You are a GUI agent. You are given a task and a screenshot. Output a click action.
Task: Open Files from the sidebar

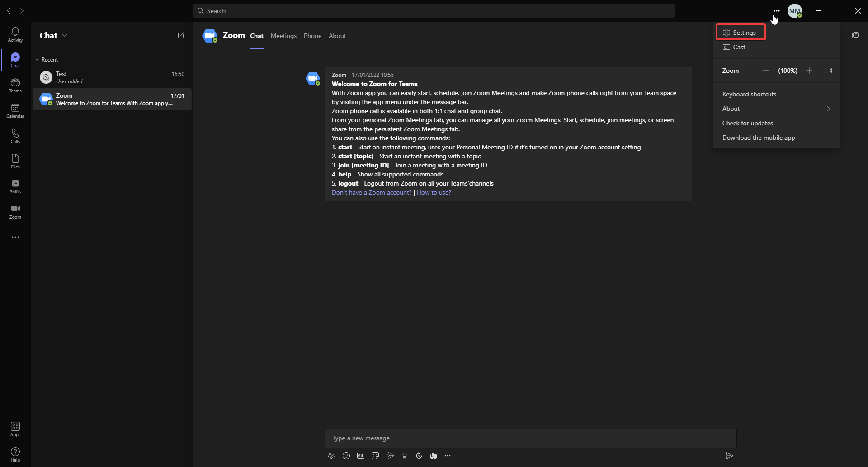[x=15, y=161]
